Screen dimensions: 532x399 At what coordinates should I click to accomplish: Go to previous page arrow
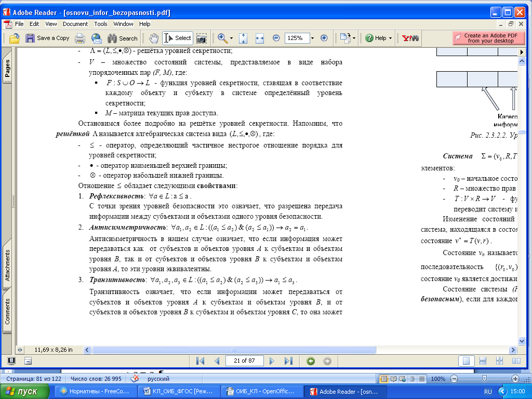(217, 361)
